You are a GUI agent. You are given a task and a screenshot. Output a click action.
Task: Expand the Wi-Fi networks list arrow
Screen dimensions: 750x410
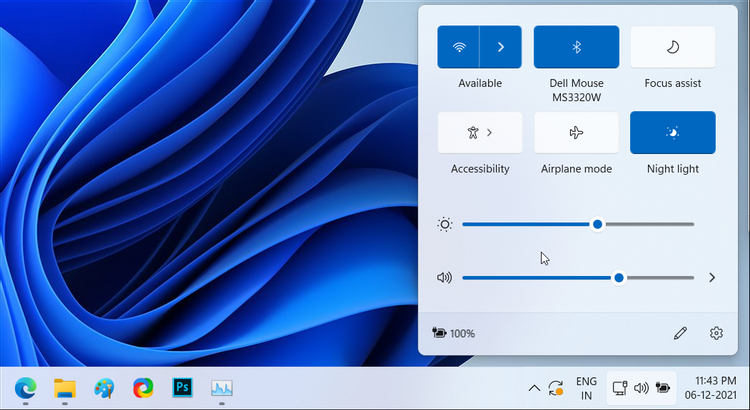click(x=501, y=47)
